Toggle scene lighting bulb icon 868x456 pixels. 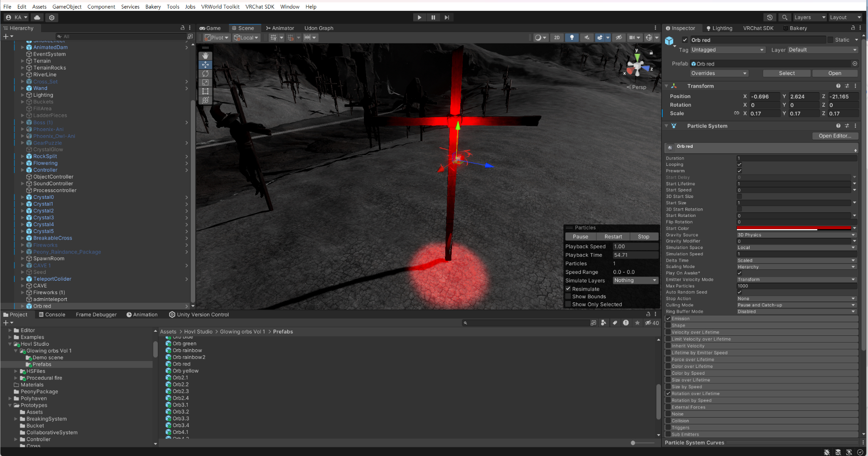(572, 38)
